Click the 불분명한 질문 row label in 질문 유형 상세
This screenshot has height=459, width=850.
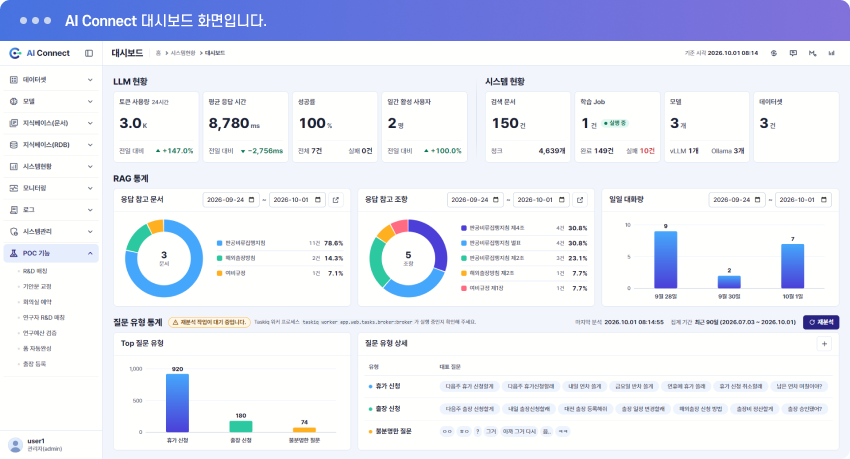[x=394, y=431]
